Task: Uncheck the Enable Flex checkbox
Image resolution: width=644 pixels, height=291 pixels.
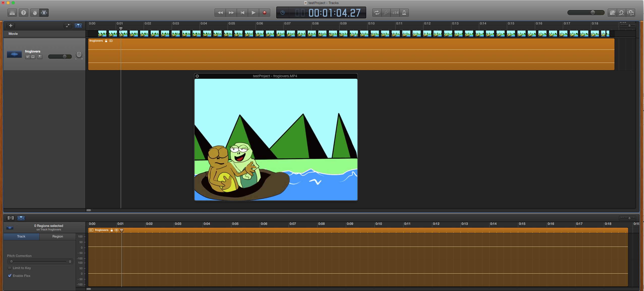Action: click(x=10, y=276)
